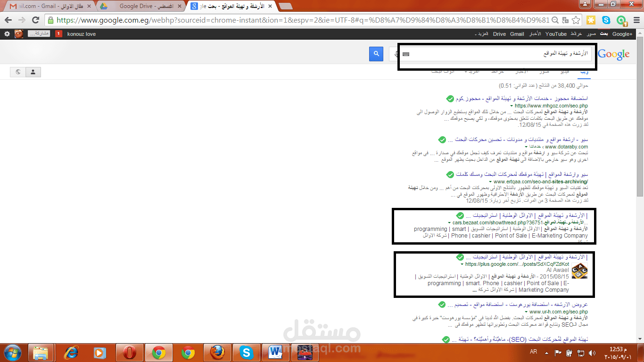This screenshot has height=362, width=644.
Task: Expand the المزيد dropdown in the black bar
Action: point(481,34)
